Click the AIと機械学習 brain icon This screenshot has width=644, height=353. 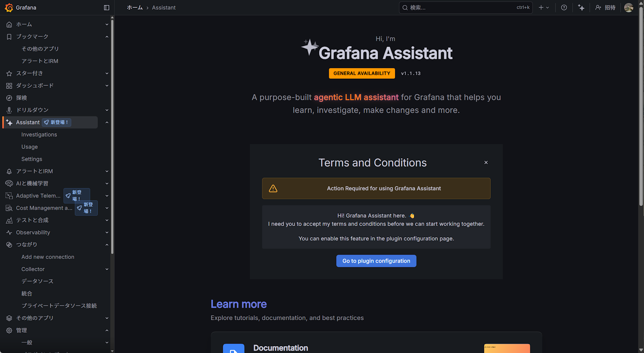(x=9, y=183)
